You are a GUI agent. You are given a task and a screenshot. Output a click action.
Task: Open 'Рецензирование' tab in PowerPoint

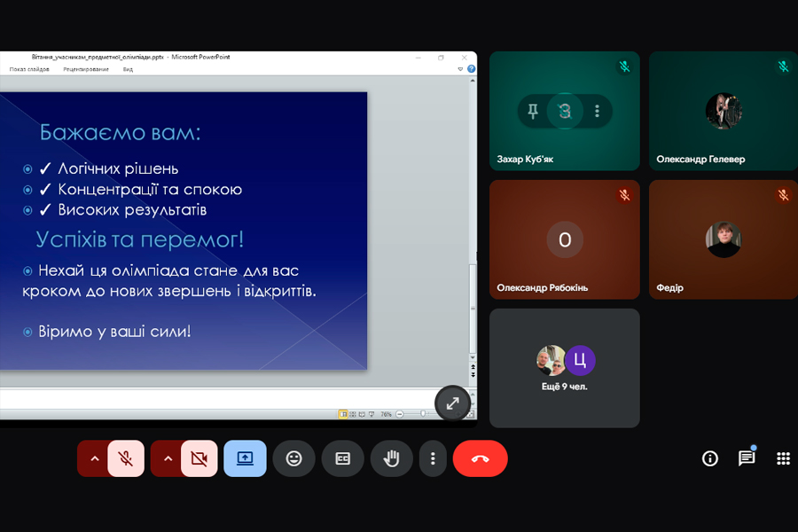(x=86, y=69)
